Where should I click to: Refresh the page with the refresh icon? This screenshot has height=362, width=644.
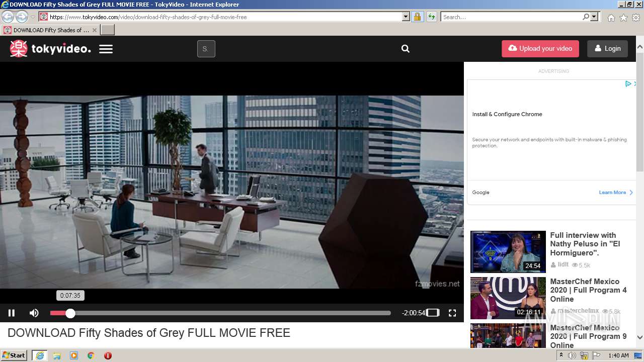(431, 17)
